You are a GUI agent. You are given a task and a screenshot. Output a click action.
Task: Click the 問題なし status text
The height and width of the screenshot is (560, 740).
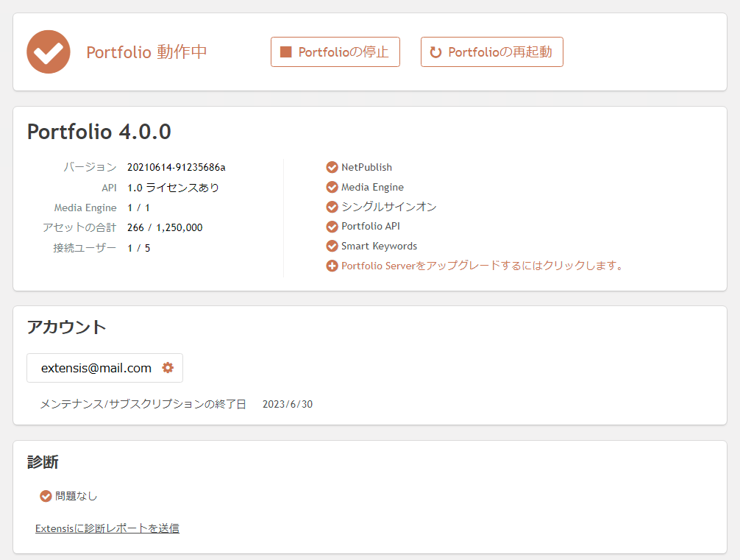(76, 496)
